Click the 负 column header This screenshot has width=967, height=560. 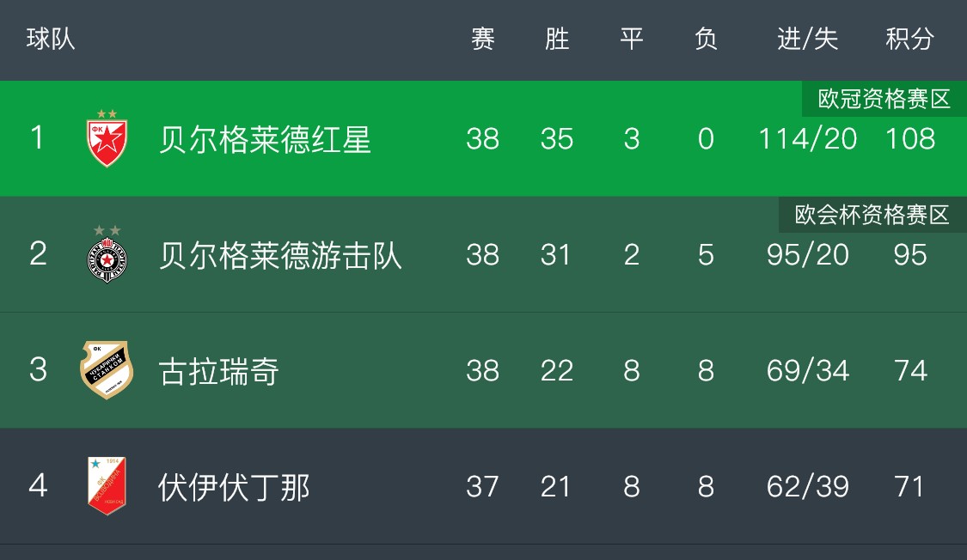pyautogui.click(x=706, y=39)
